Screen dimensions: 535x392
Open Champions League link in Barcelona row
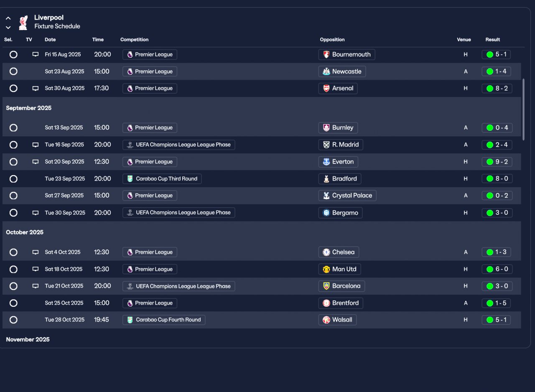click(x=179, y=286)
